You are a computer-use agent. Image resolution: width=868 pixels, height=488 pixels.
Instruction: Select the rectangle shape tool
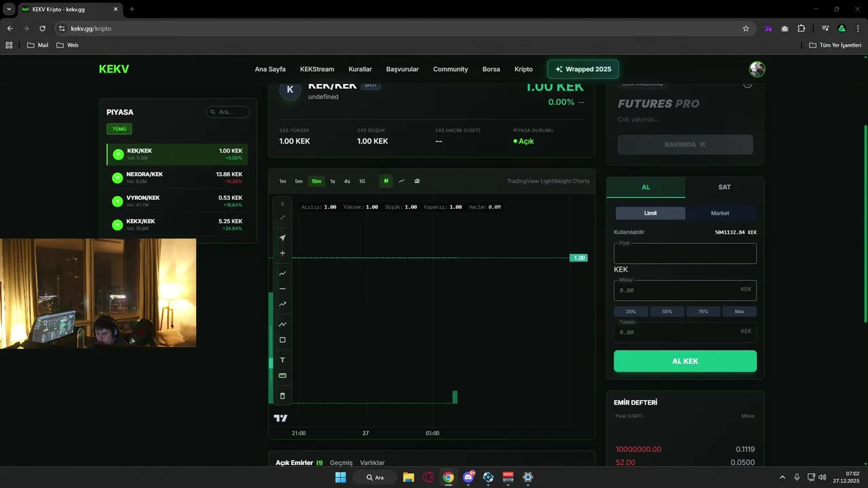(x=283, y=340)
